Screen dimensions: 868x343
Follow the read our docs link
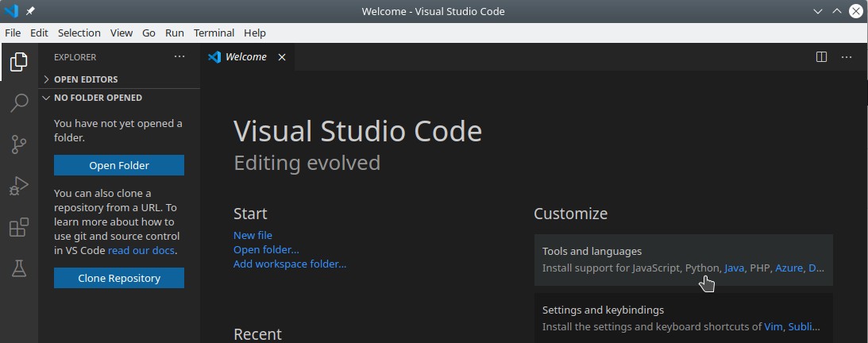[141, 251]
